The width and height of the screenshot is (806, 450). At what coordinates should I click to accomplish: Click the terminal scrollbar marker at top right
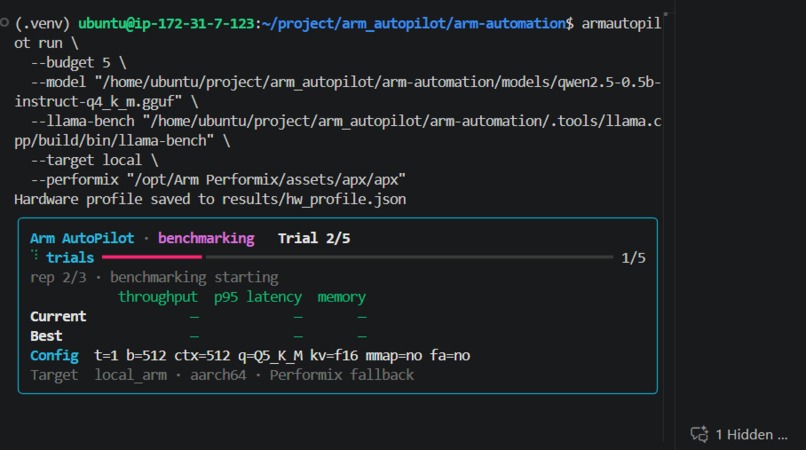(666, 14)
